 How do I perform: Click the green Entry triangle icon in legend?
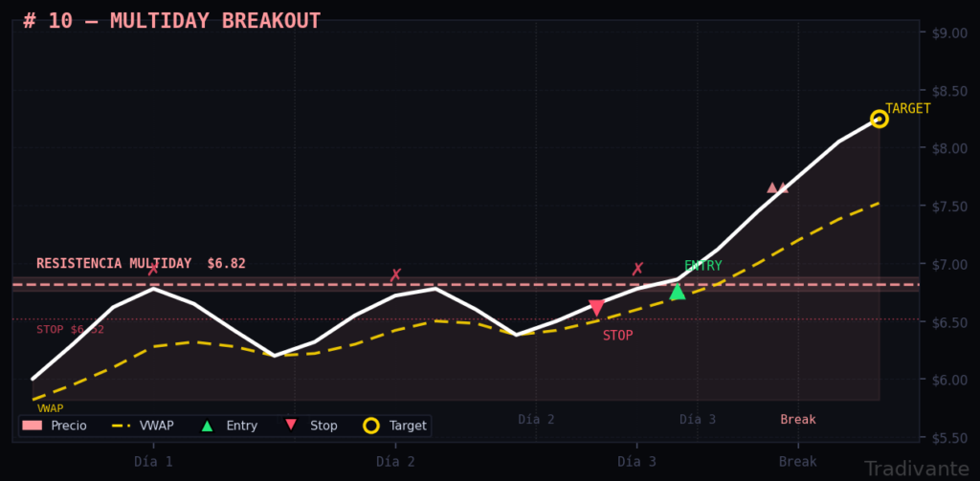pyautogui.click(x=207, y=426)
